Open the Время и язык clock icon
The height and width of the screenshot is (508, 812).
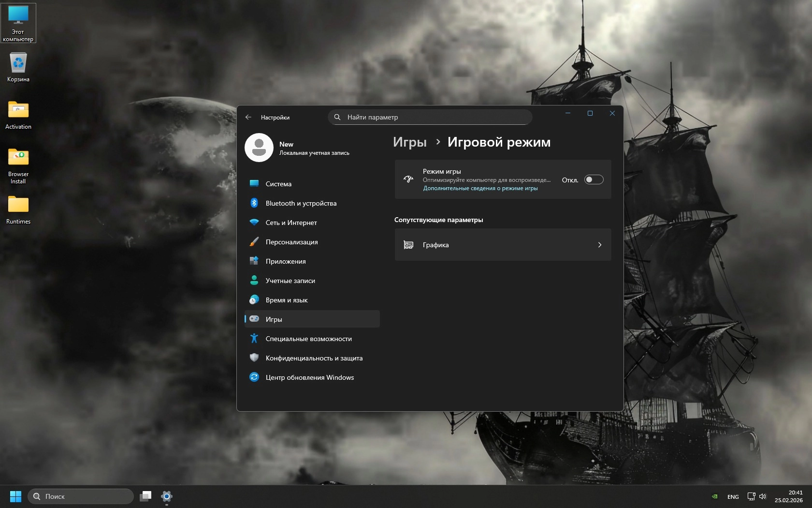[254, 300]
